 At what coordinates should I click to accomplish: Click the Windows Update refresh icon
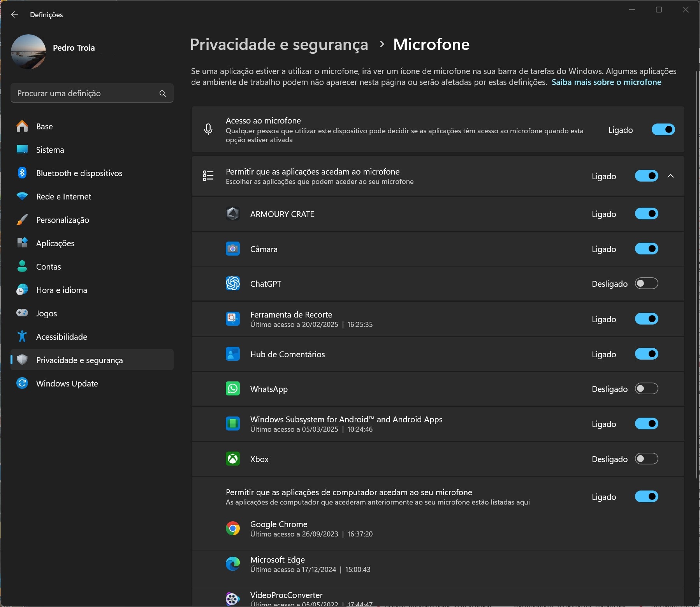pos(22,383)
